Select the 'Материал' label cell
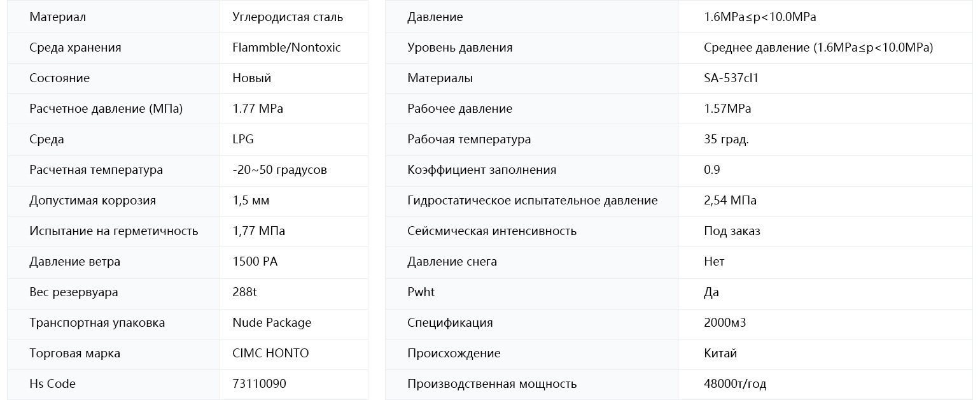 coord(113,17)
